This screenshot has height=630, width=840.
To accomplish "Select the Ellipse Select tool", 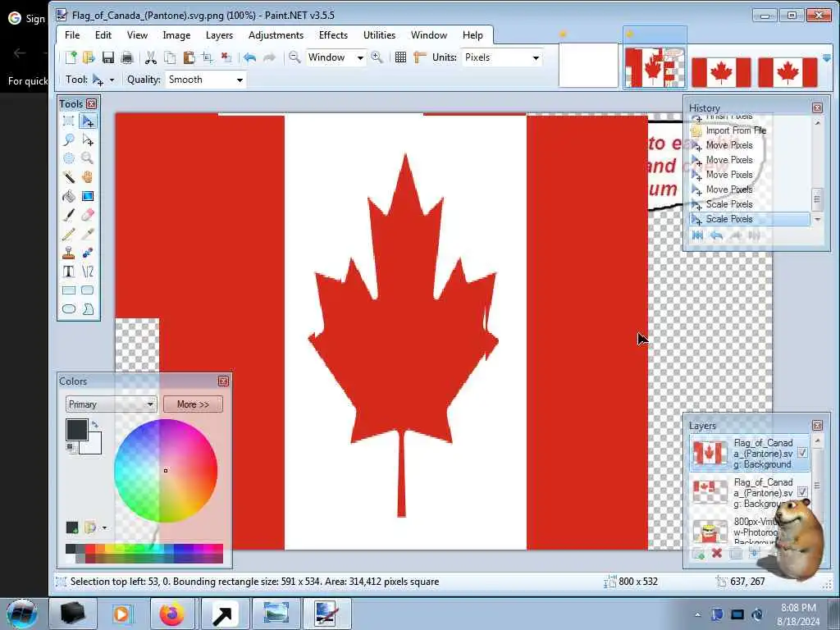I will [69, 158].
